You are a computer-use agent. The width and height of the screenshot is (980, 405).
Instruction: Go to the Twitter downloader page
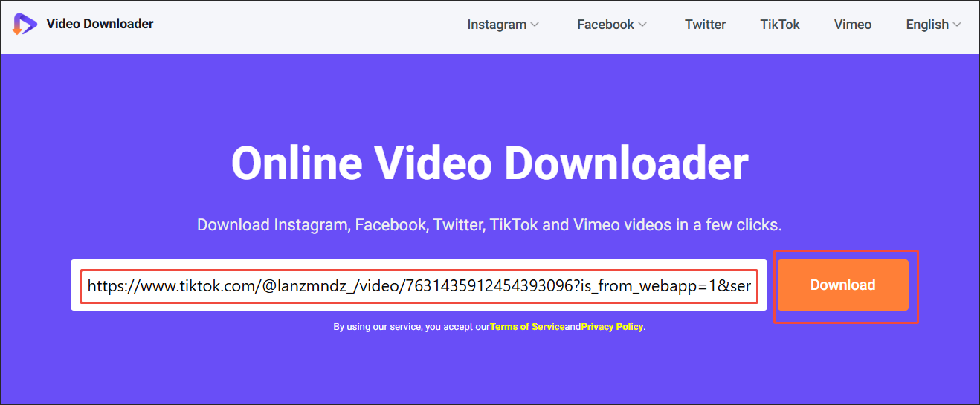pyautogui.click(x=705, y=25)
